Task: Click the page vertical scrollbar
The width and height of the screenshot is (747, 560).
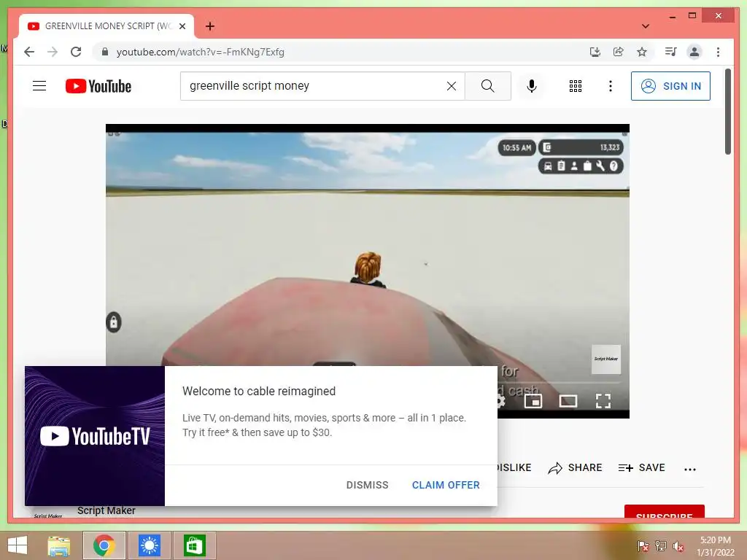Action: [727, 112]
